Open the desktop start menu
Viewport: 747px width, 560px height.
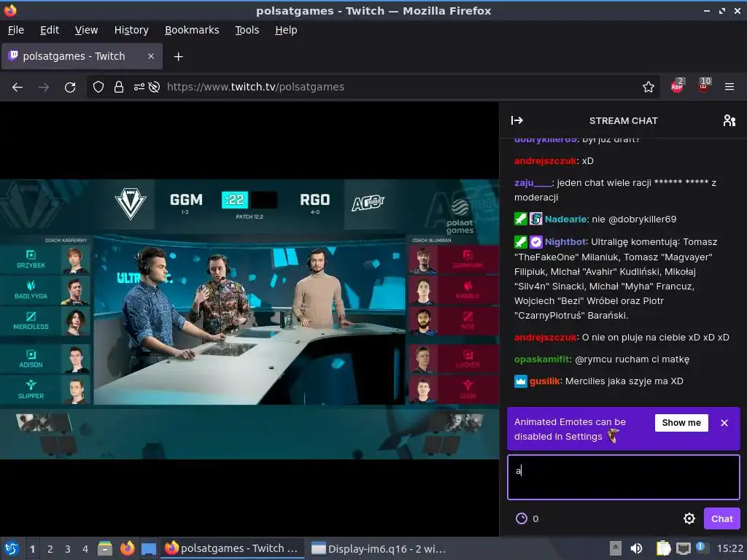pos(12,548)
